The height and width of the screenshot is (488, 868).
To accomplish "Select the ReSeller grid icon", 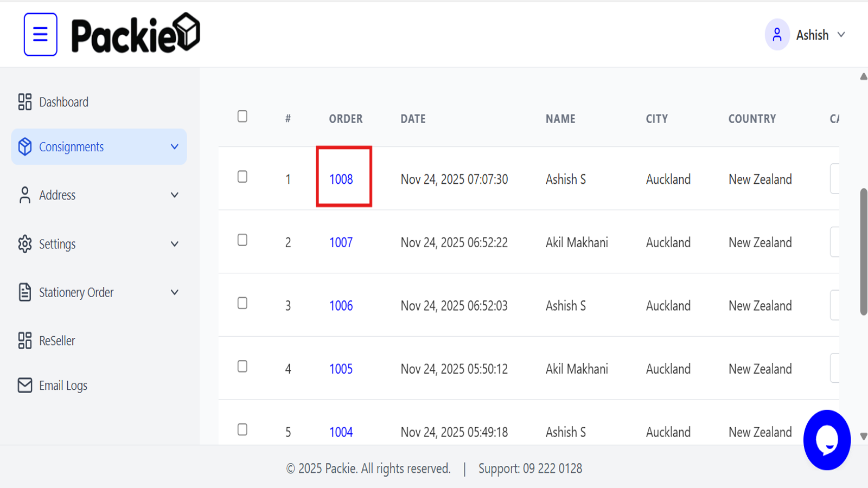I will coord(24,341).
